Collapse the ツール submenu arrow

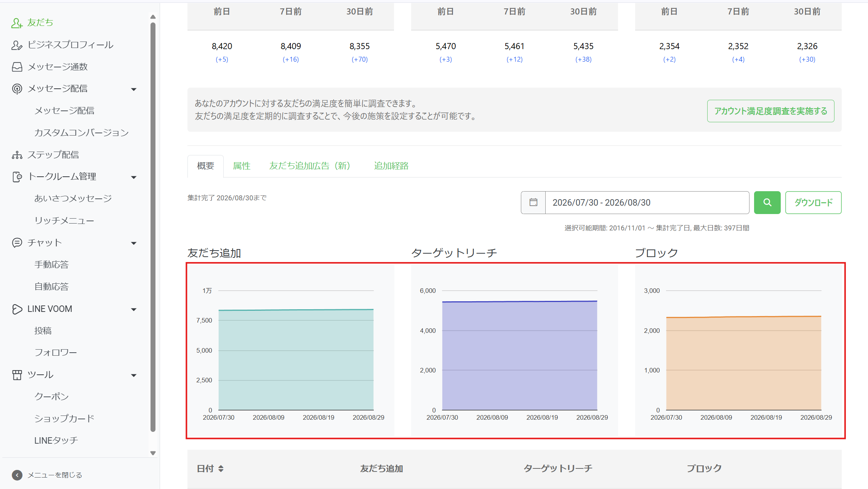pyautogui.click(x=134, y=375)
